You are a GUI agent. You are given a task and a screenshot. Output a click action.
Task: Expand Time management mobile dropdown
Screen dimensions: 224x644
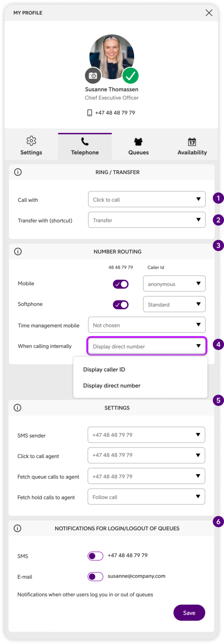coord(147,325)
